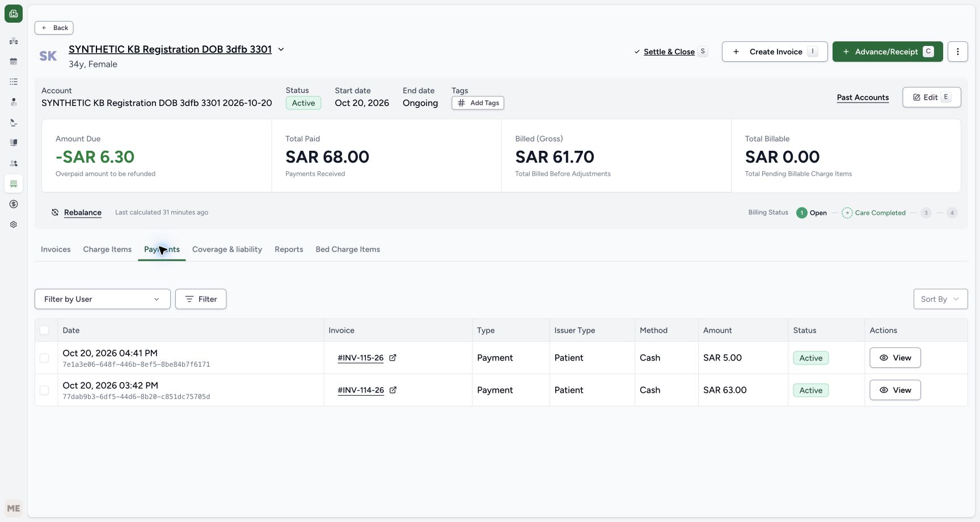
Task: Open INV-115-26 external link icon
Action: click(392, 358)
